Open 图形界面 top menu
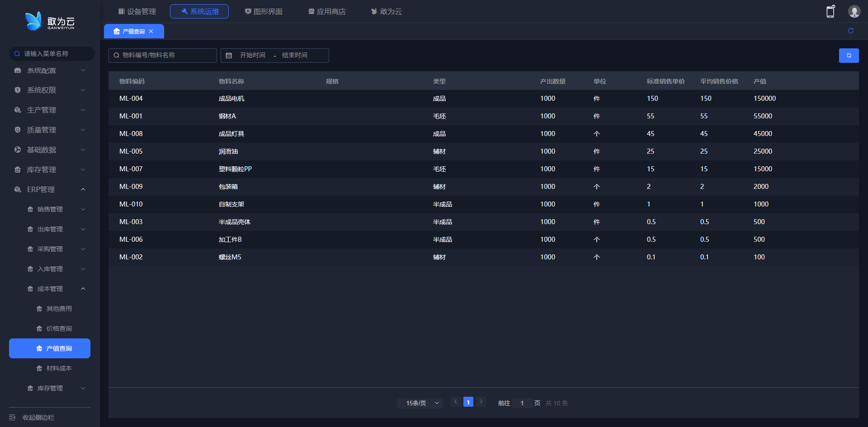The height and width of the screenshot is (427, 868). click(264, 11)
